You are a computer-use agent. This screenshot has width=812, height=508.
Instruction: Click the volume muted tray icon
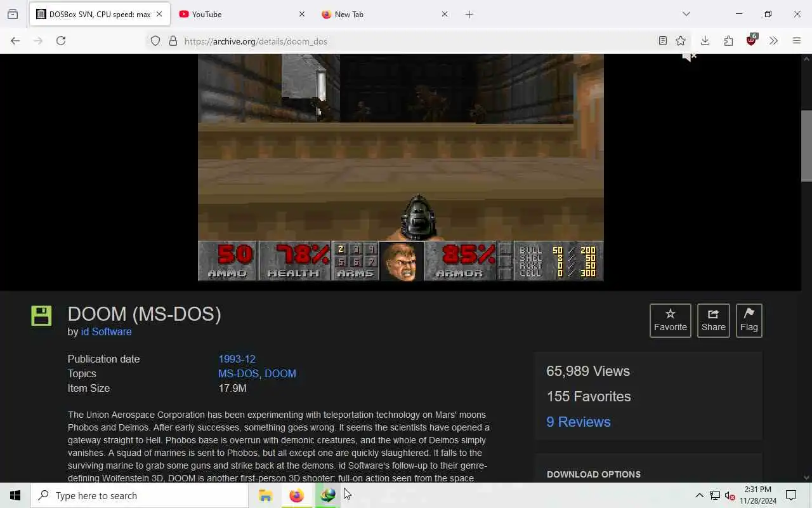tap(730, 495)
